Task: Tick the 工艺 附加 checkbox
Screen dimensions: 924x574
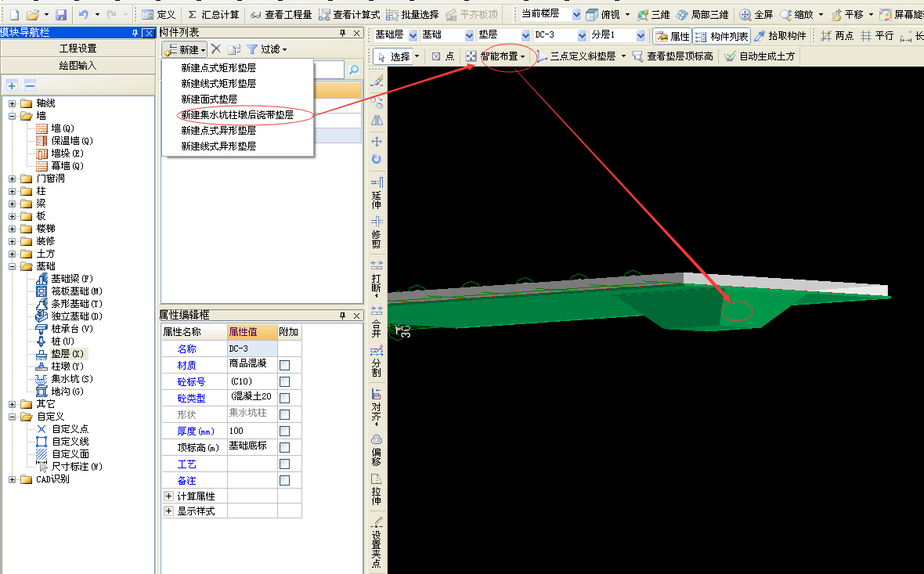Action: (284, 464)
